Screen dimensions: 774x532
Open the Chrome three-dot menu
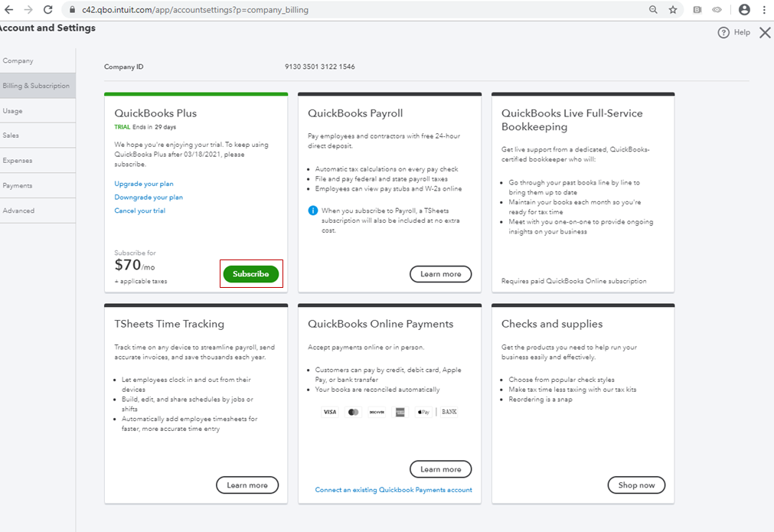coord(764,10)
